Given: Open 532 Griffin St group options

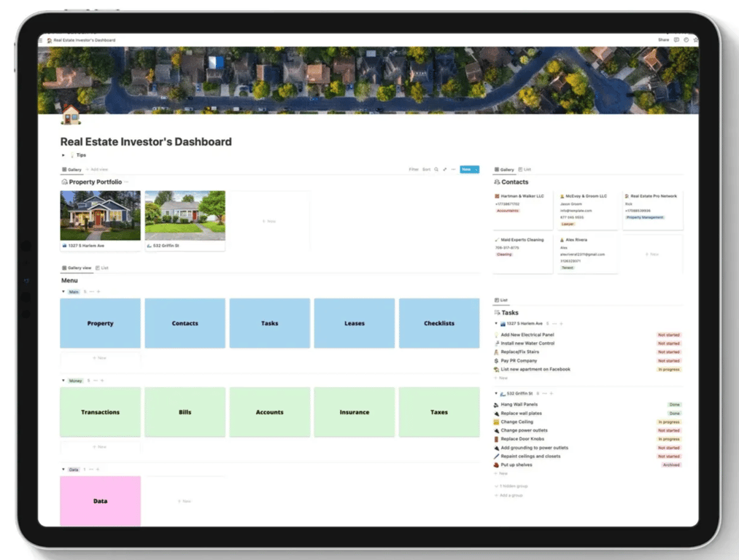Looking at the screenshot, I should (x=544, y=394).
